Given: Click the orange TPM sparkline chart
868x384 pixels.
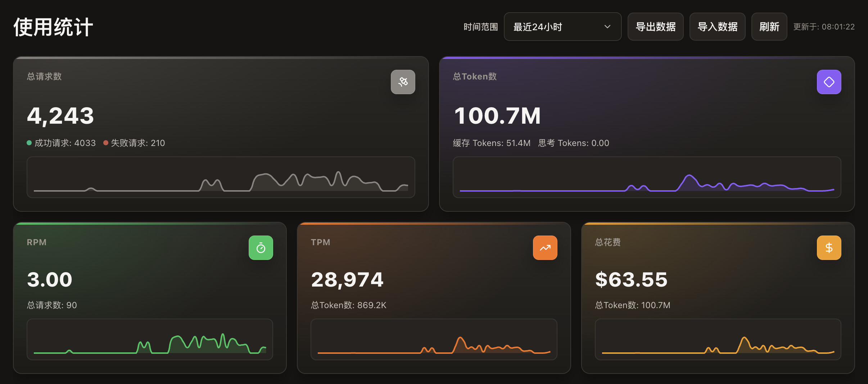Looking at the screenshot, I should pyautogui.click(x=434, y=339).
